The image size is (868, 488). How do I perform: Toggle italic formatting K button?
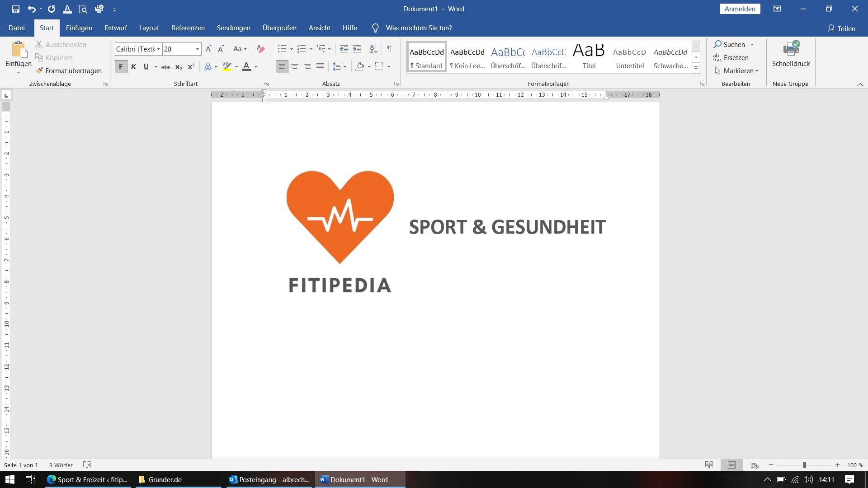pos(133,67)
